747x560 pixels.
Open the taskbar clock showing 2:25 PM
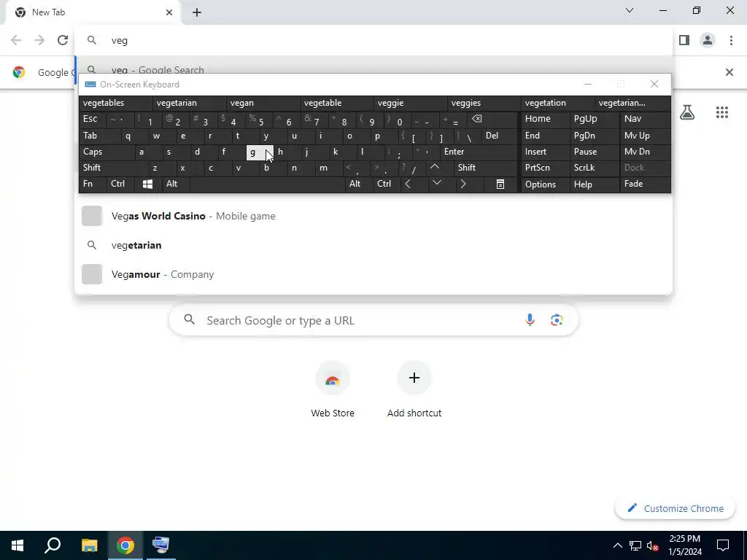pyautogui.click(x=684, y=545)
